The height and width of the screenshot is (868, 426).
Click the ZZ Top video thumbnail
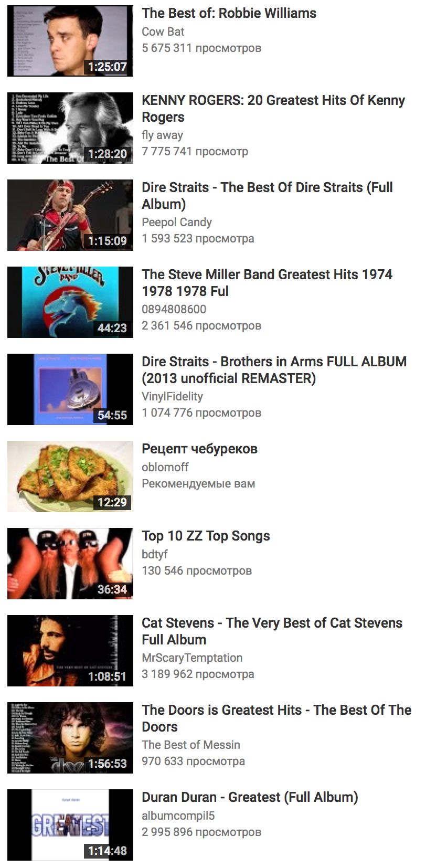point(70,564)
